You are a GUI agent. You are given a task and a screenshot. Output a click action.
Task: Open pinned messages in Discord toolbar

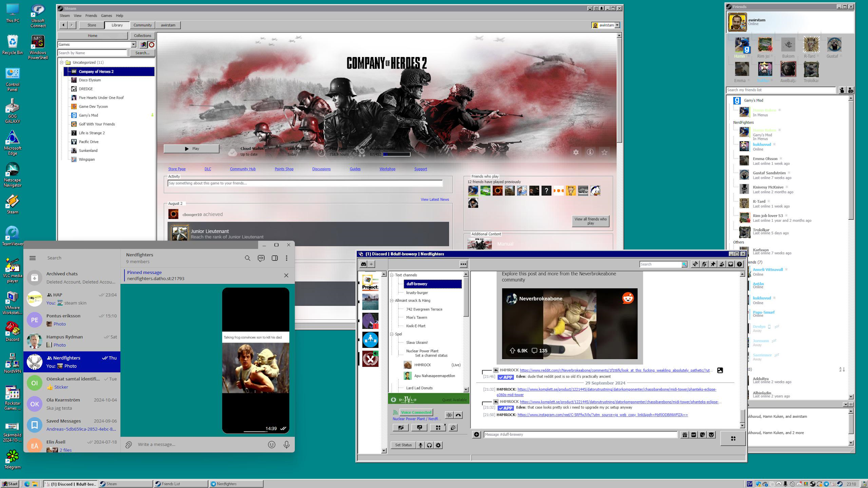pyautogui.click(x=713, y=264)
